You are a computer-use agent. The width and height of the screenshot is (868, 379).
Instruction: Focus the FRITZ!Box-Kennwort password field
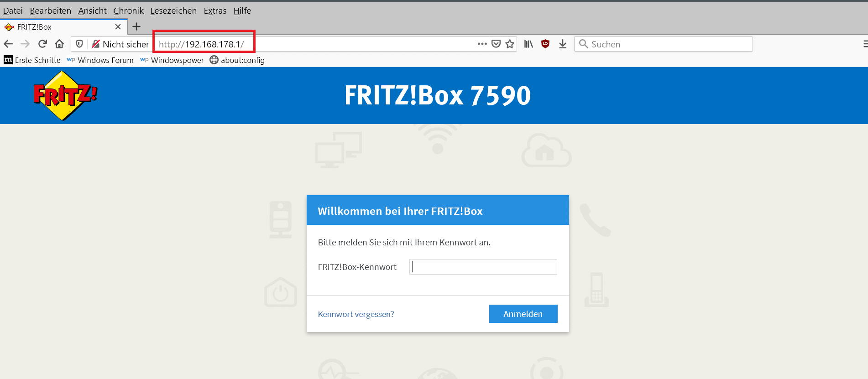click(x=483, y=267)
